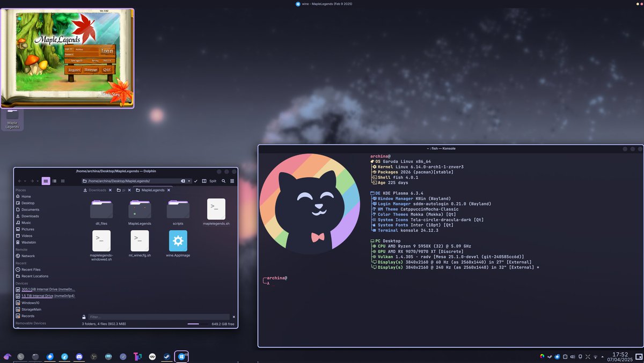The width and height of the screenshot is (644, 363).
Task: Close the pi tab
Action: pyautogui.click(x=130, y=190)
